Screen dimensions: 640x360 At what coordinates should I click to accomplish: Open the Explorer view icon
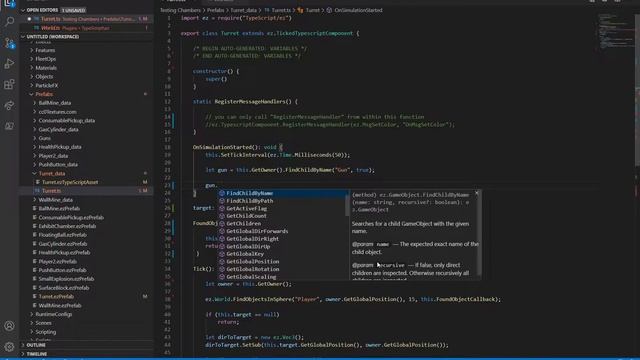[9, 3]
